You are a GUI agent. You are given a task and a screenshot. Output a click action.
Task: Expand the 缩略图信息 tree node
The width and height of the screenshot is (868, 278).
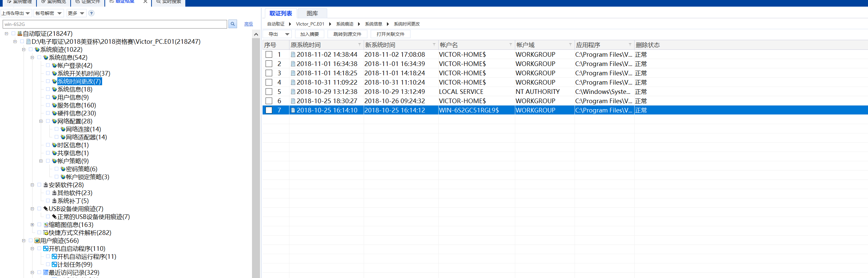(32, 225)
